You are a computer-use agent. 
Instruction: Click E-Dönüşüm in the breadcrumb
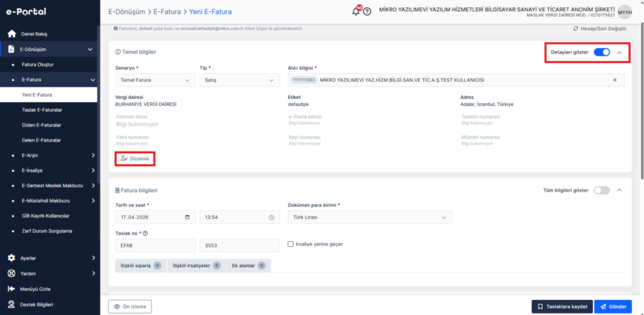(x=127, y=12)
